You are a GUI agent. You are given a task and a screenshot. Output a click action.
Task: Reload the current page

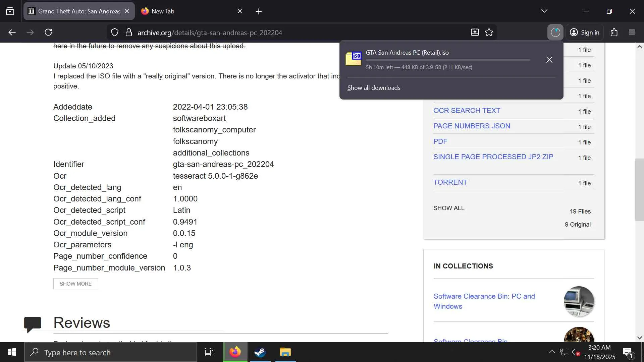[x=48, y=32]
